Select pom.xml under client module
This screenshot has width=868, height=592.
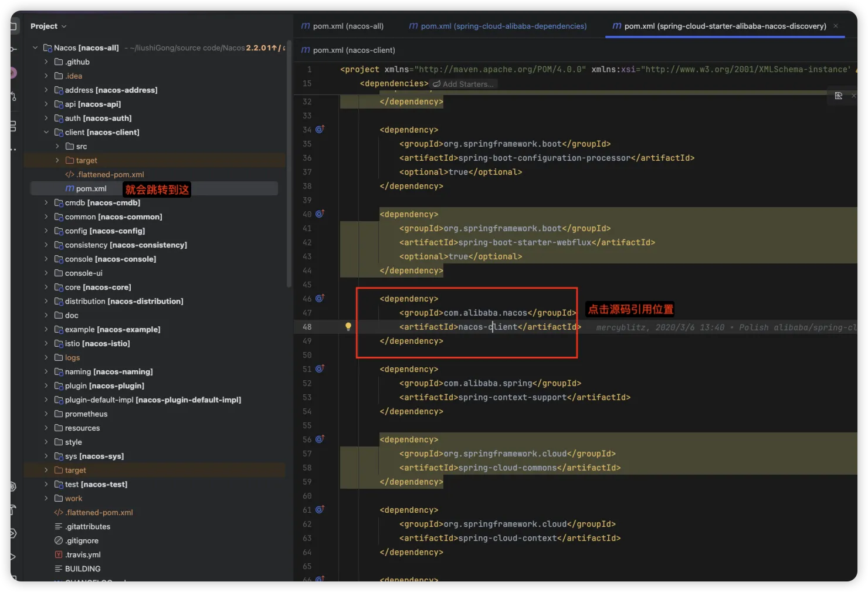91,188
